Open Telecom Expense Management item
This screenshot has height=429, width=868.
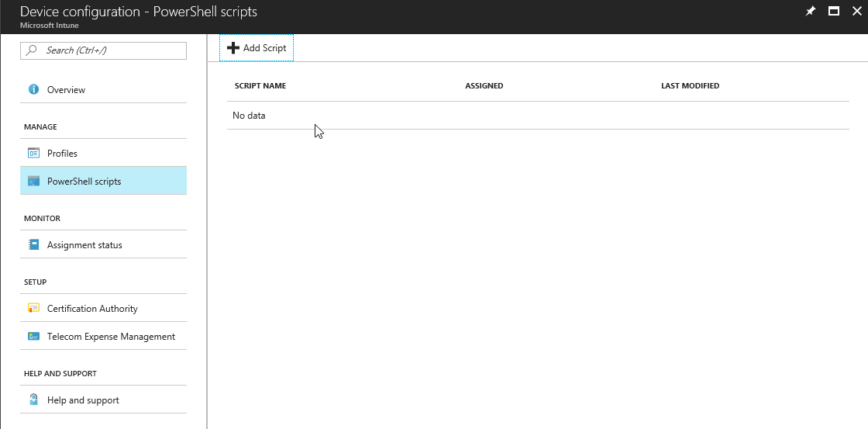point(104,336)
